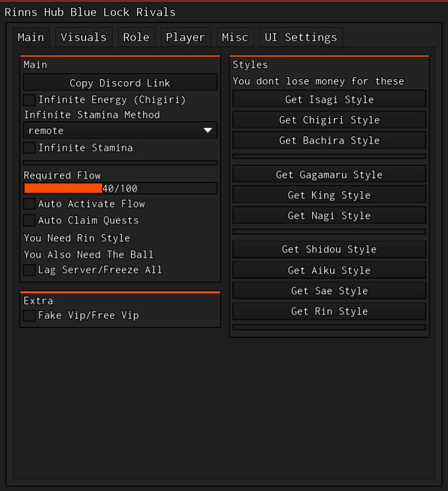Enable the Infinite Energy (Chigiri) checkbox
The image size is (448, 491).
click(30, 100)
